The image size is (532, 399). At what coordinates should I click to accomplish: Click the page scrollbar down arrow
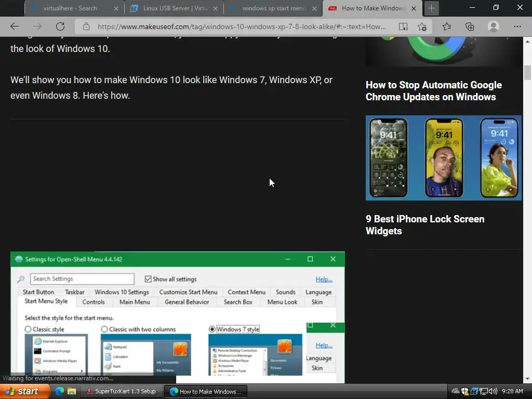[x=528, y=379]
